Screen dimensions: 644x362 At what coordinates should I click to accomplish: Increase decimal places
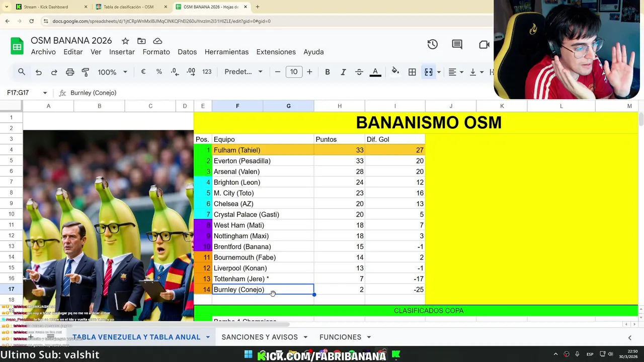coord(191,72)
